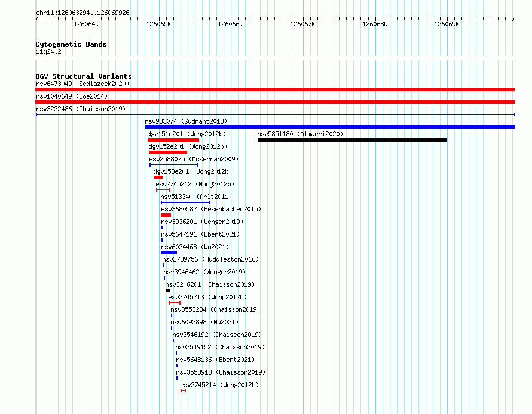Click esv2745213 (Wong2012b) label
Image resolution: width=532 pixels, height=414 pixels.
[x=207, y=297]
